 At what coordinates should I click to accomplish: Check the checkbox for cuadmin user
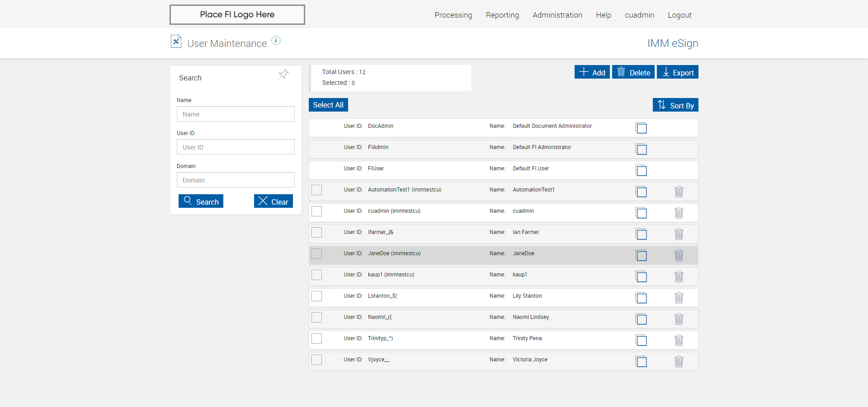click(317, 211)
